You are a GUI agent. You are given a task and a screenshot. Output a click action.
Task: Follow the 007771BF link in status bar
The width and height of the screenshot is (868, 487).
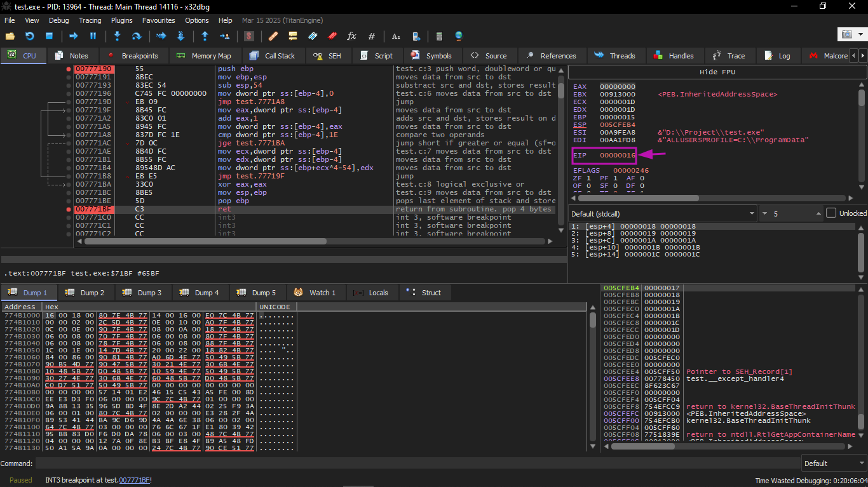click(134, 480)
